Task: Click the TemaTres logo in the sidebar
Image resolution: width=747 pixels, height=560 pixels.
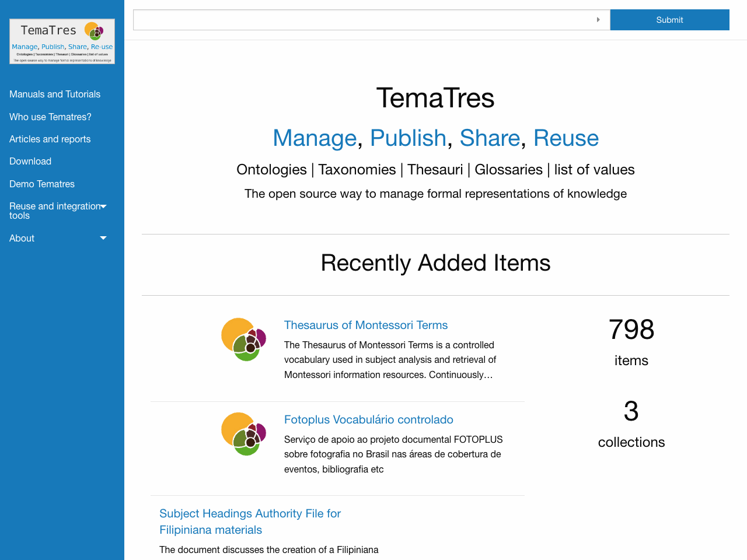Action: pyautogui.click(x=62, y=41)
